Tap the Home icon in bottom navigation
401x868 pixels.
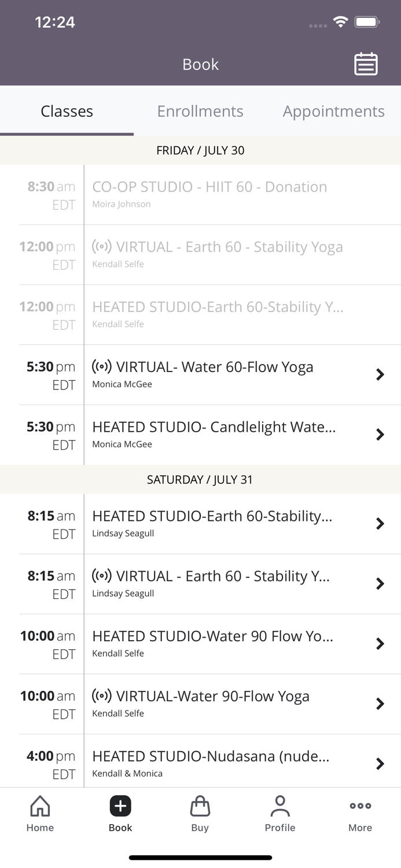[39, 812]
